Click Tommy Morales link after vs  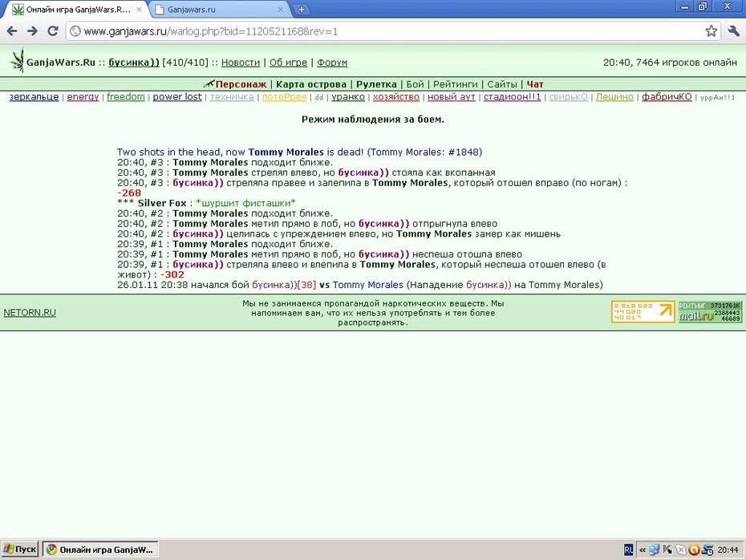pos(367,285)
